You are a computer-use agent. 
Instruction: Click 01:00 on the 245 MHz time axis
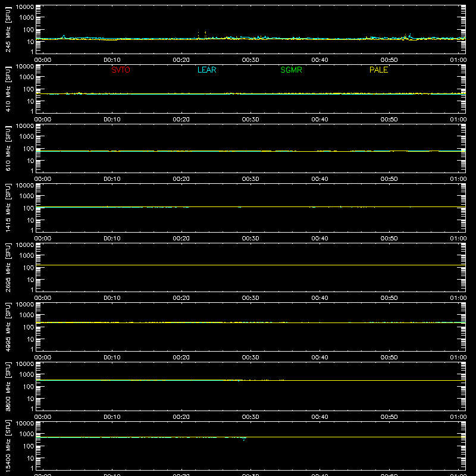(x=458, y=60)
